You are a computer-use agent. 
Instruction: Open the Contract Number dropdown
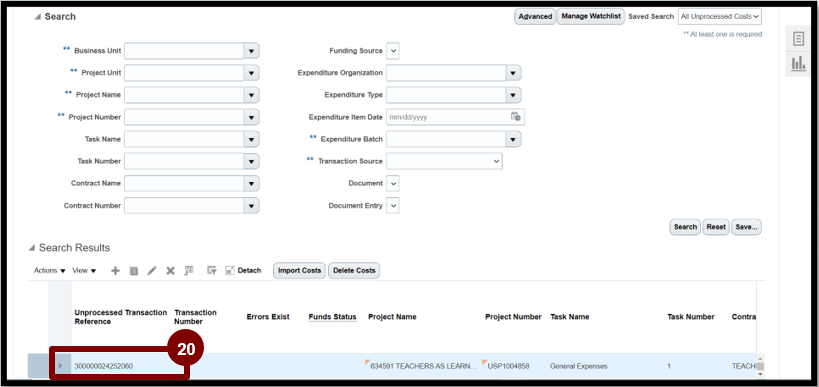pos(251,206)
